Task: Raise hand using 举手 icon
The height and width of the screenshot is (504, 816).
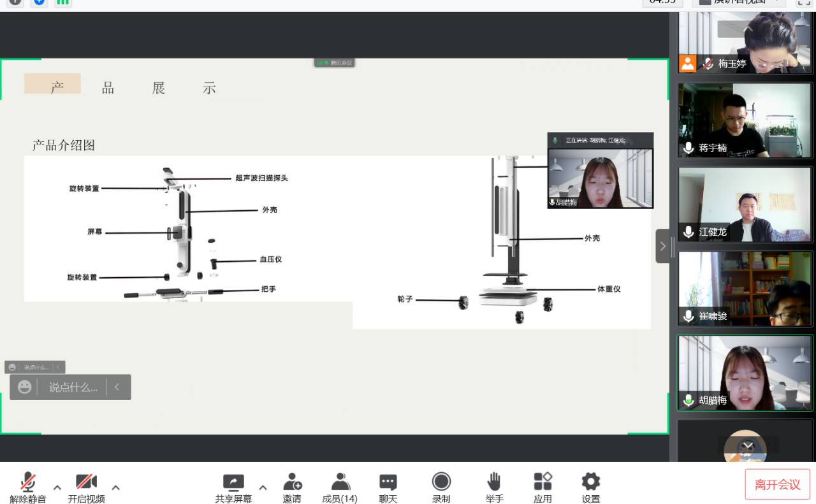Action: (494, 487)
